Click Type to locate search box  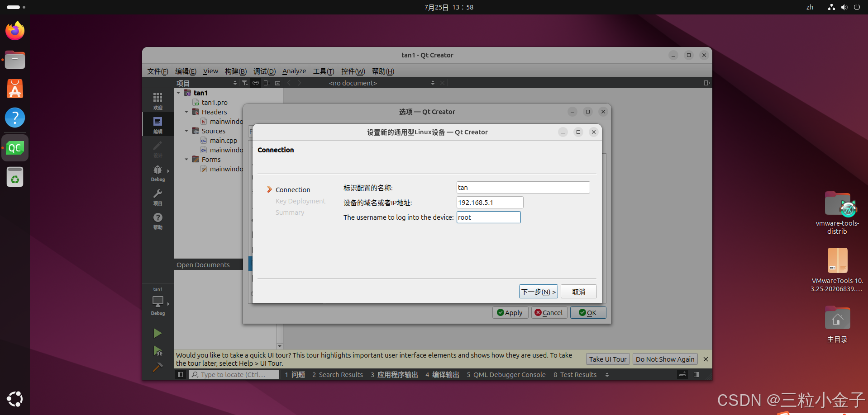[x=234, y=374]
